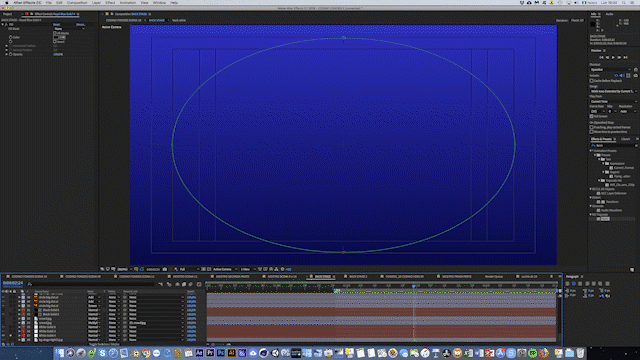The width and height of the screenshot is (640, 360).
Task: Open Premiere Pro from the Dock
Action: click(x=210, y=353)
